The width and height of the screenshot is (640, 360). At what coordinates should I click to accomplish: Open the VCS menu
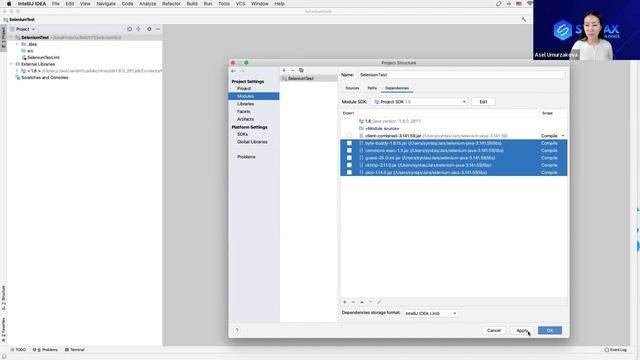point(240,4)
